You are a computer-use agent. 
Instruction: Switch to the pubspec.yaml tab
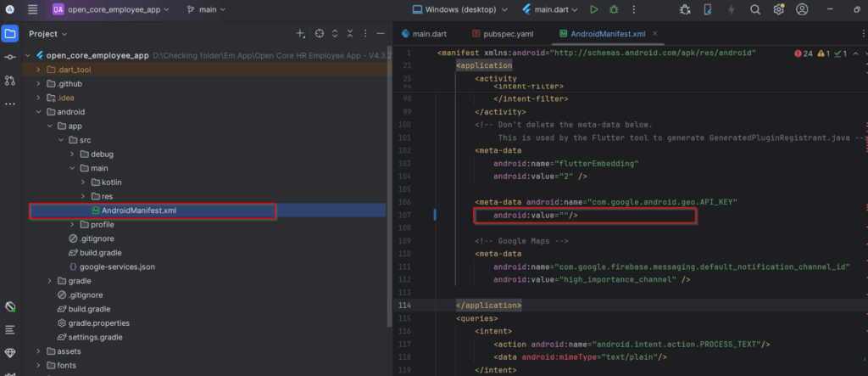point(506,34)
